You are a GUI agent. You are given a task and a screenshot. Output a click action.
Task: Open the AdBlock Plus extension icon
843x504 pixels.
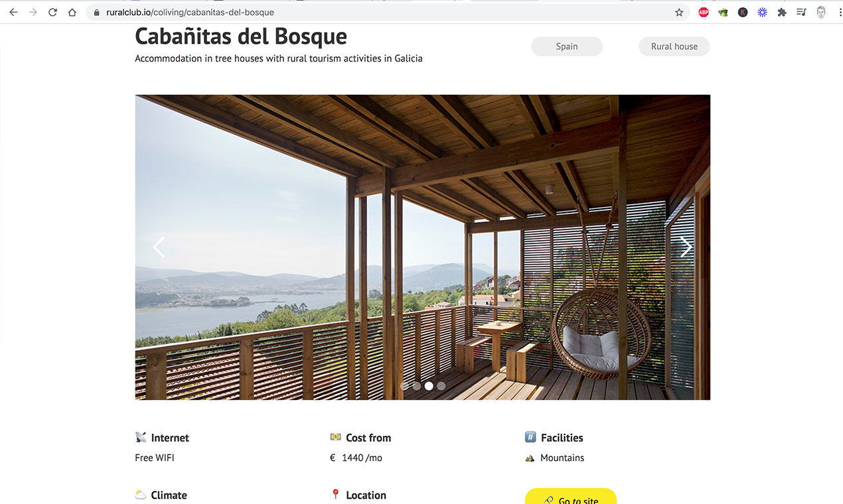[704, 12]
